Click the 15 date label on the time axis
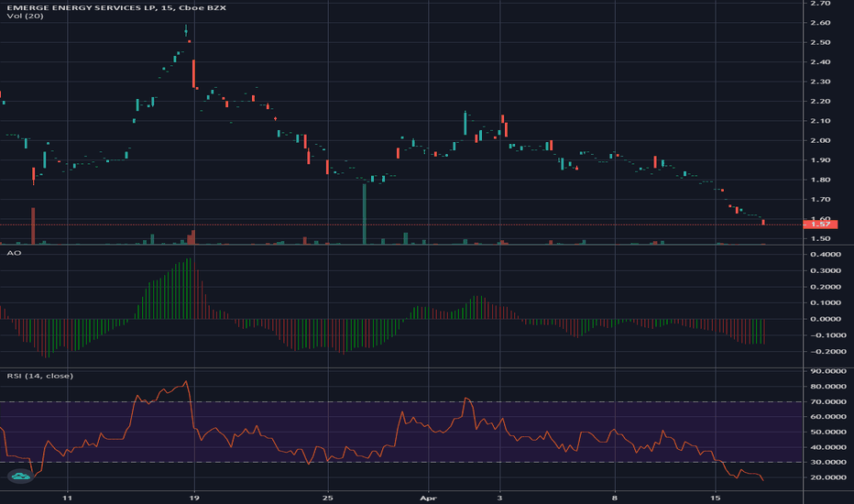 tap(716, 498)
